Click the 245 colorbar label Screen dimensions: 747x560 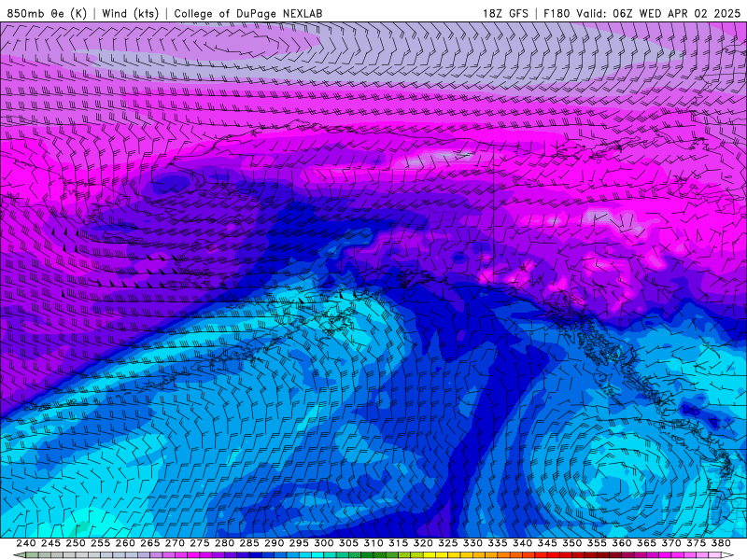pos(50,543)
